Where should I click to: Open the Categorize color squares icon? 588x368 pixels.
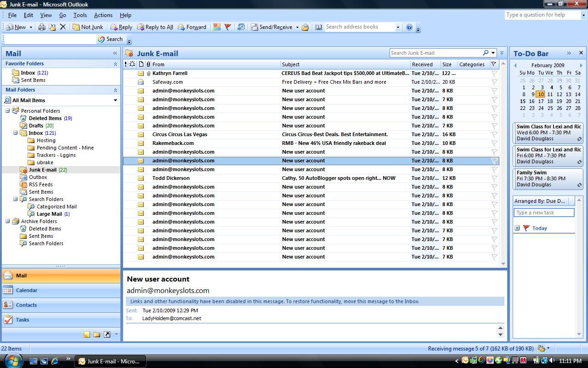(217, 27)
